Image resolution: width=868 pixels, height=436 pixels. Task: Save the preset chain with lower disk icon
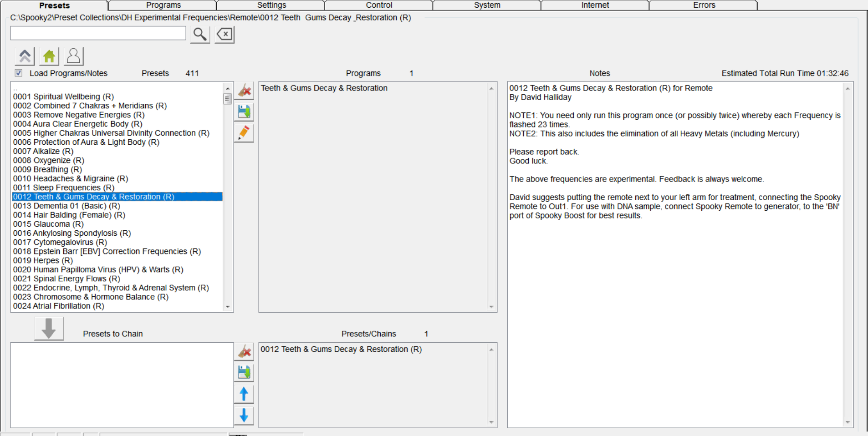(x=244, y=373)
